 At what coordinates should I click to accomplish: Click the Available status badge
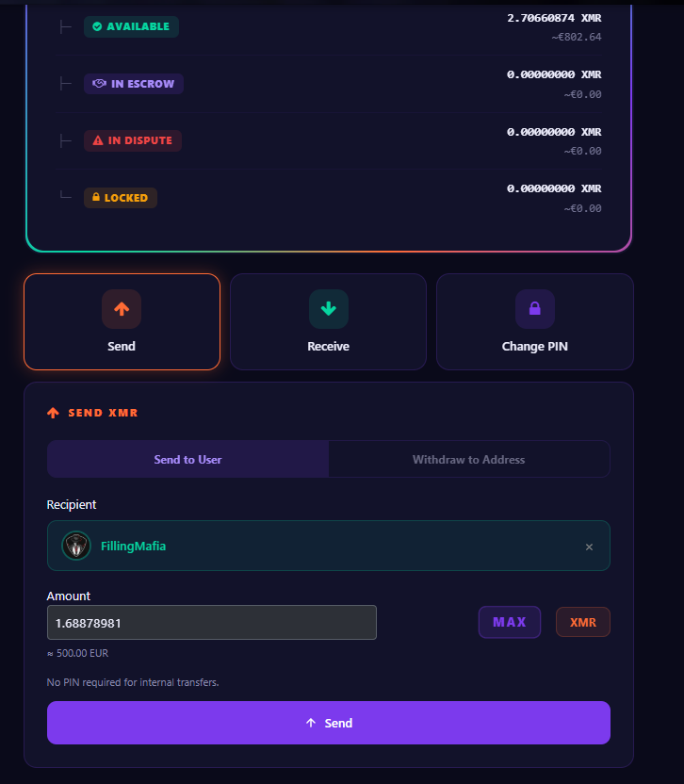pyautogui.click(x=132, y=26)
